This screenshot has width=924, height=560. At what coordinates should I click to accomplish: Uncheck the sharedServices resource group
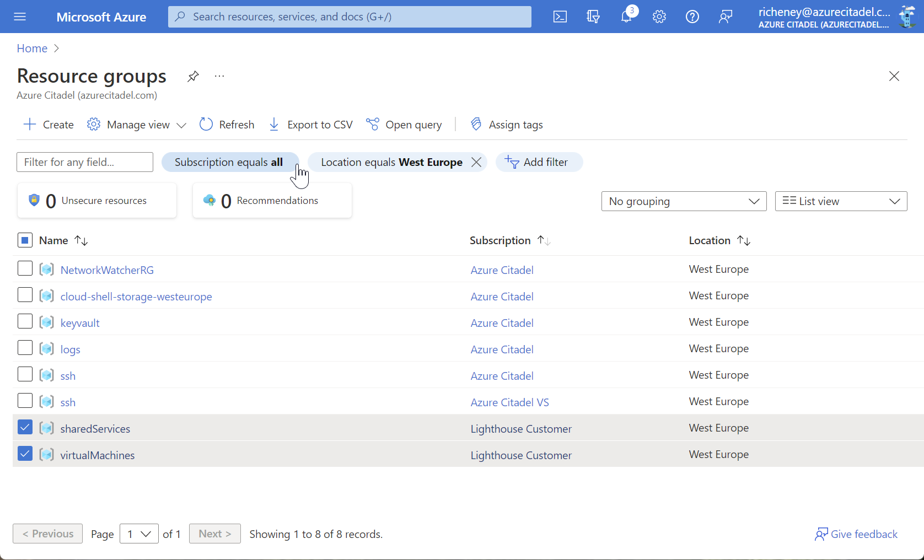[25, 427]
